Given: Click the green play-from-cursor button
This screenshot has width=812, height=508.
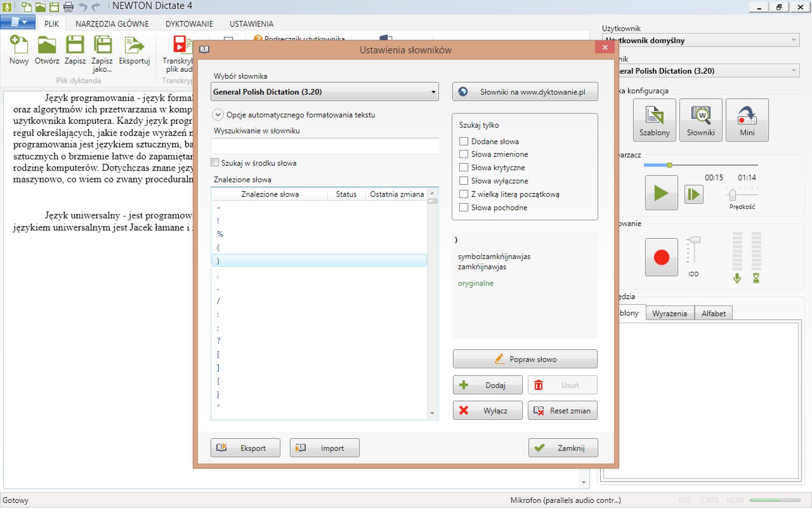Looking at the screenshot, I should [x=694, y=194].
